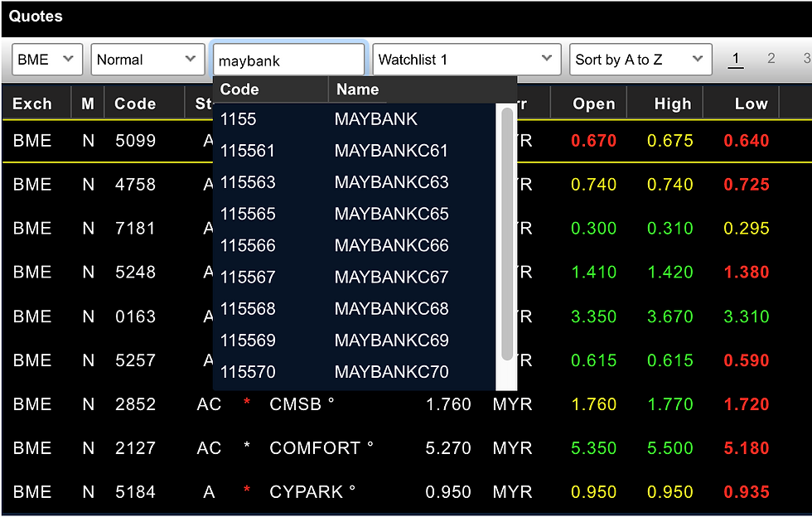Choose MAYBANKC68 in the suggestions
Image resolution: width=812 pixels, height=517 pixels.
355,309
